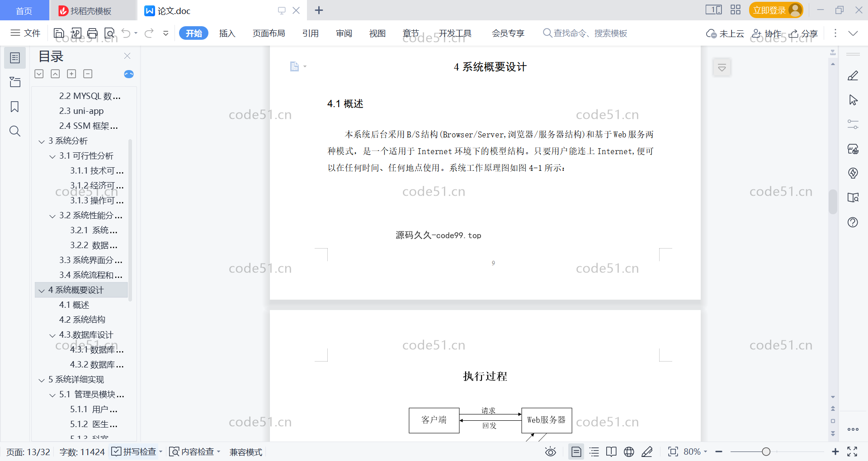868x461 pixels.
Task: Toggle eye protection mode icon
Action: 550,452
